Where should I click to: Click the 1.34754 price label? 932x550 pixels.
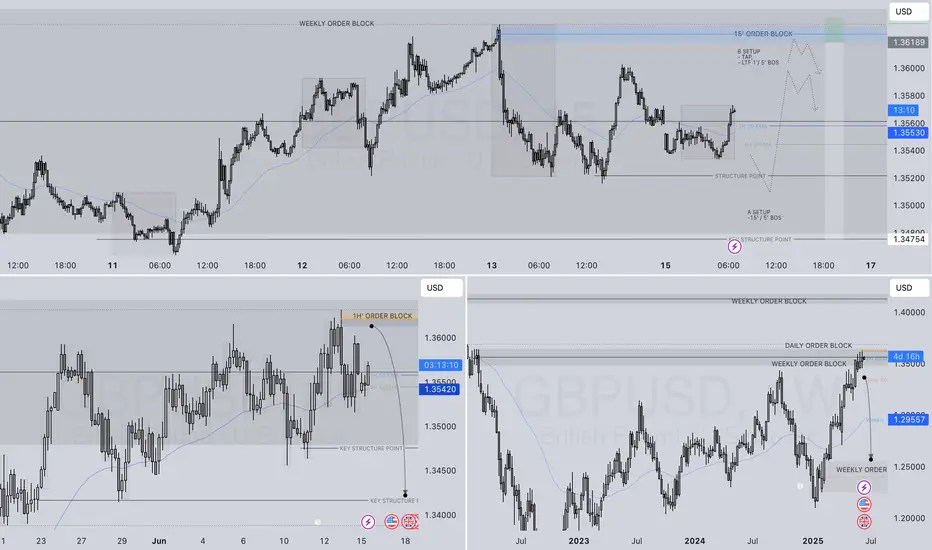909,239
